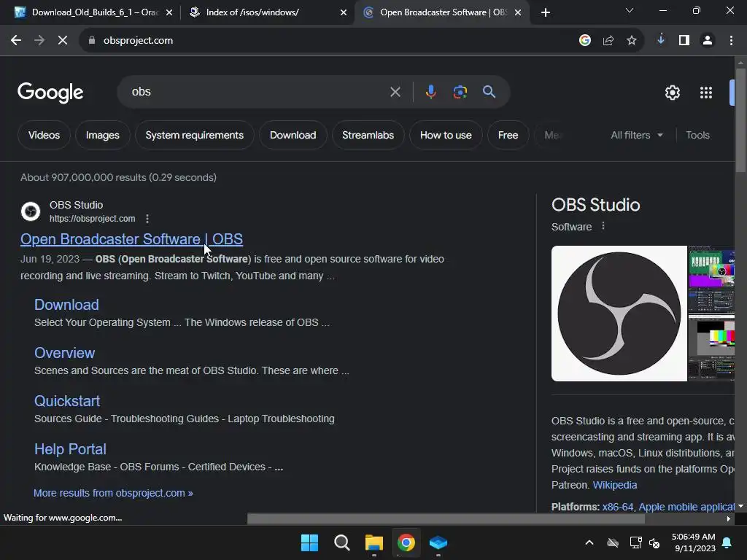Close the Download_Old_Builds_6_1 tab
Image resolution: width=747 pixels, height=560 pixels.
click(x=169, y=12)
